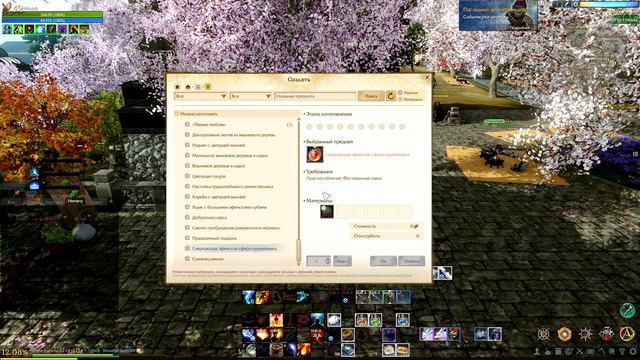This screenshot has height=360, width=640.
Task: Click the green player health bar
Action: (x=53, y=15)
